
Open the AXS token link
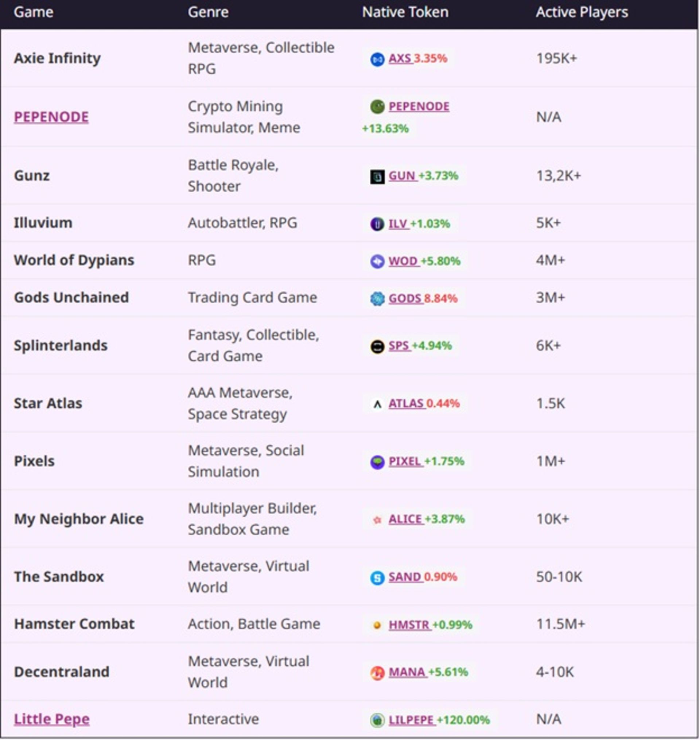[400, 59]
